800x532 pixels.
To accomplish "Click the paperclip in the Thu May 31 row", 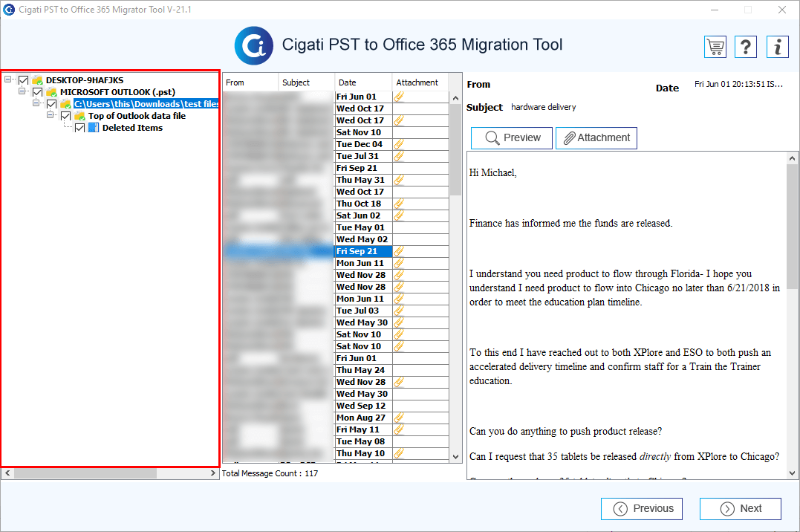I will [x=399, y=180].
